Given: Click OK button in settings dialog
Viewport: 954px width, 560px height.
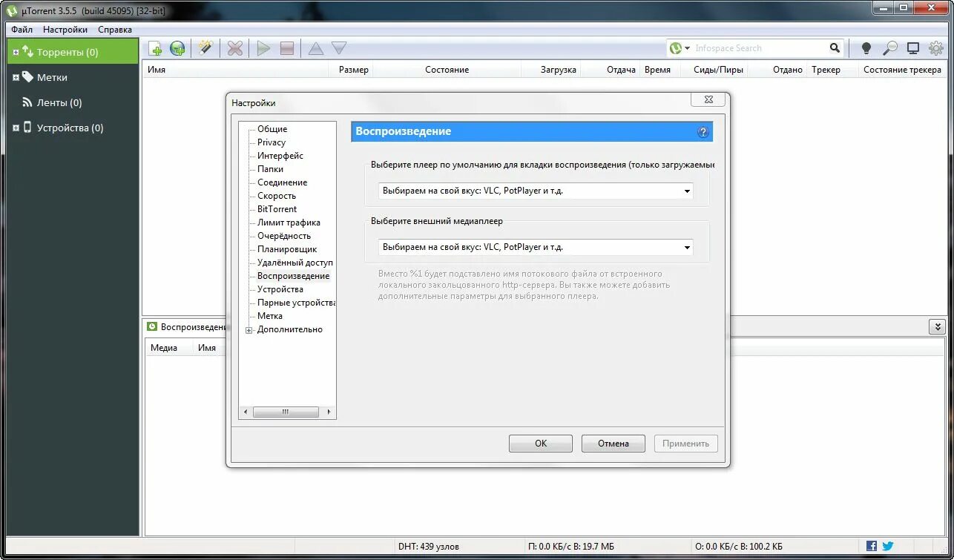Looking at the screenshot, I should click(x=541, y=444).
